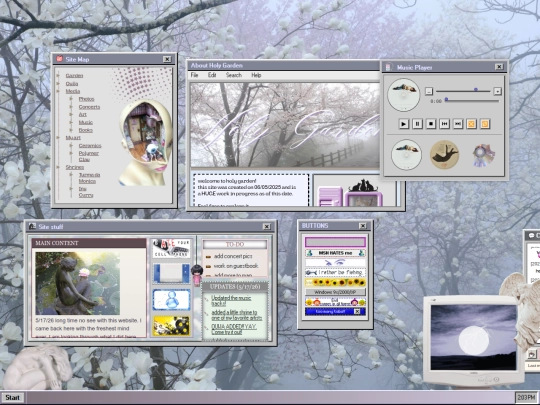Image resolution: width=540 pixels, height=405 pixels.
Task: Click the arrow beside Shrines in Site Map
Action: tap(59, 167)
